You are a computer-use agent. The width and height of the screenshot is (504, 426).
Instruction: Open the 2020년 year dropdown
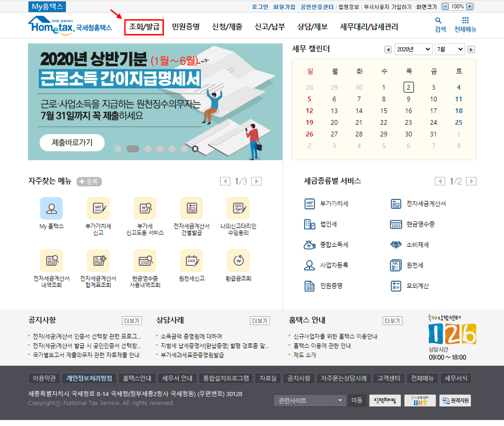413,49
